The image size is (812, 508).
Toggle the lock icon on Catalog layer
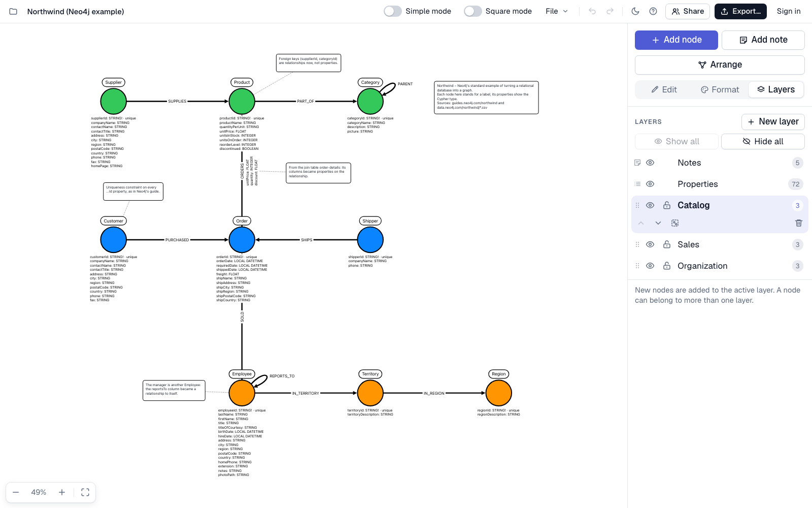pos(667,205)
